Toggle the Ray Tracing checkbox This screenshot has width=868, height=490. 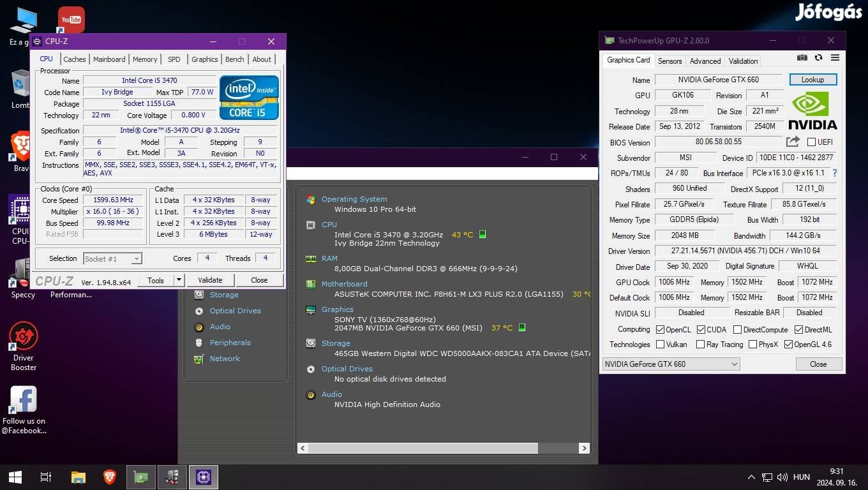click(700, 345)
